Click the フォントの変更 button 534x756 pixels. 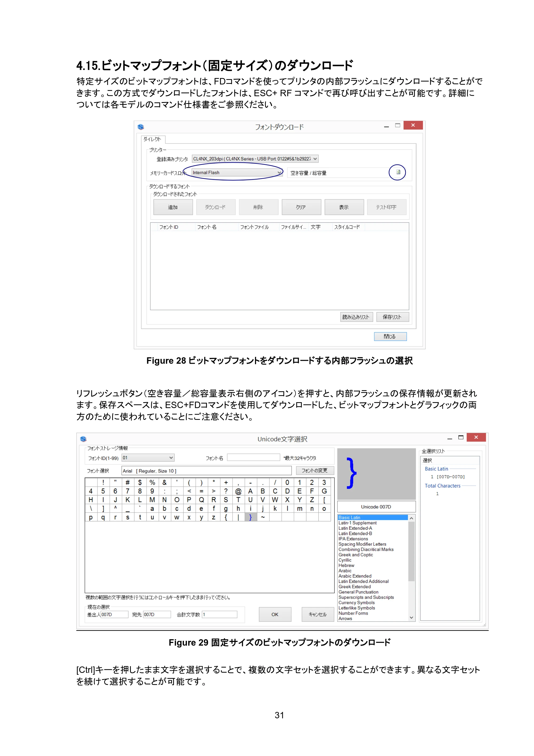pos(315,470)
